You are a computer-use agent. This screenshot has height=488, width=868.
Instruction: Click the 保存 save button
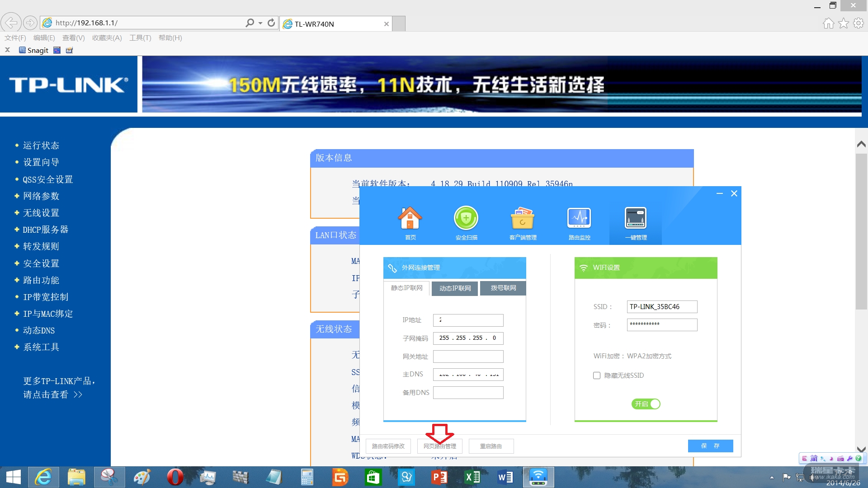[x=710, y=446]
